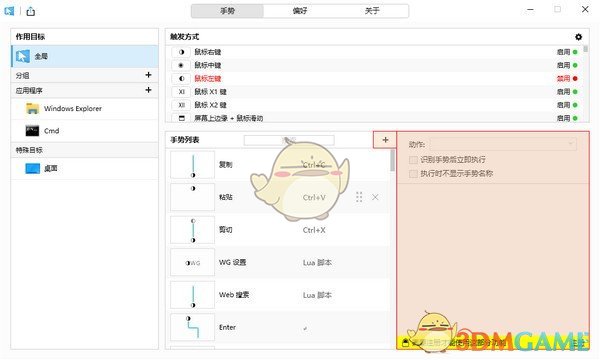The width and height of the screenshot is (600, 360).
Task: Grab the drag handle on 粘贴 row
Action: tap(359, 197)
